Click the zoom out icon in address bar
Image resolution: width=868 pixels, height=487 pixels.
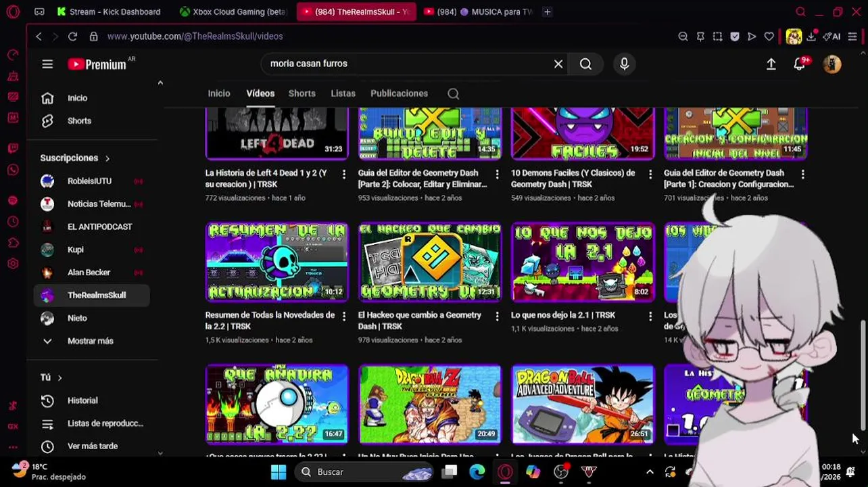click(683, 37)
